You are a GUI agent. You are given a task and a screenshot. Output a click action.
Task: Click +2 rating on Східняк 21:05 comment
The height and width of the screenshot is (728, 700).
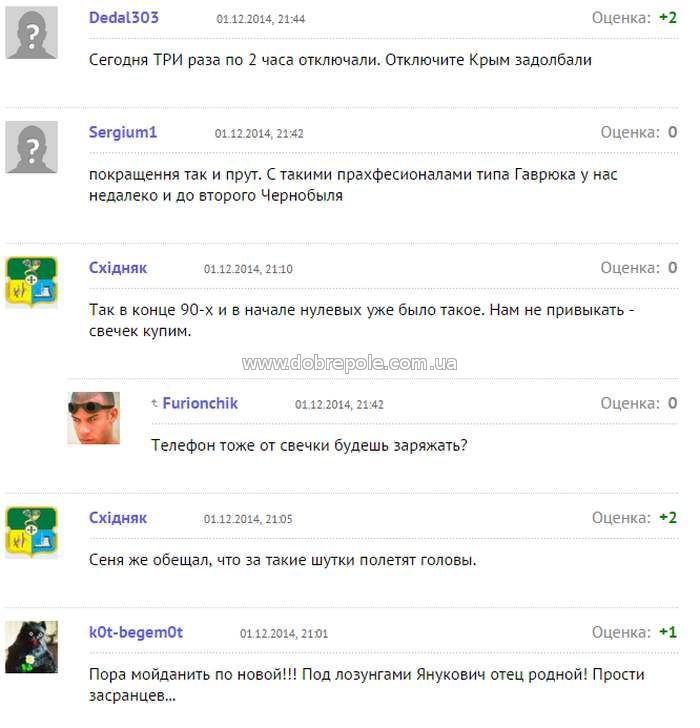pyautogui.click(x=668, y=518)
